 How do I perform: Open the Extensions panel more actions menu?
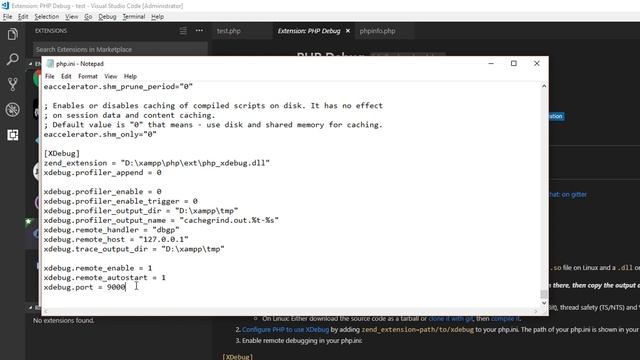pos(199,31)
